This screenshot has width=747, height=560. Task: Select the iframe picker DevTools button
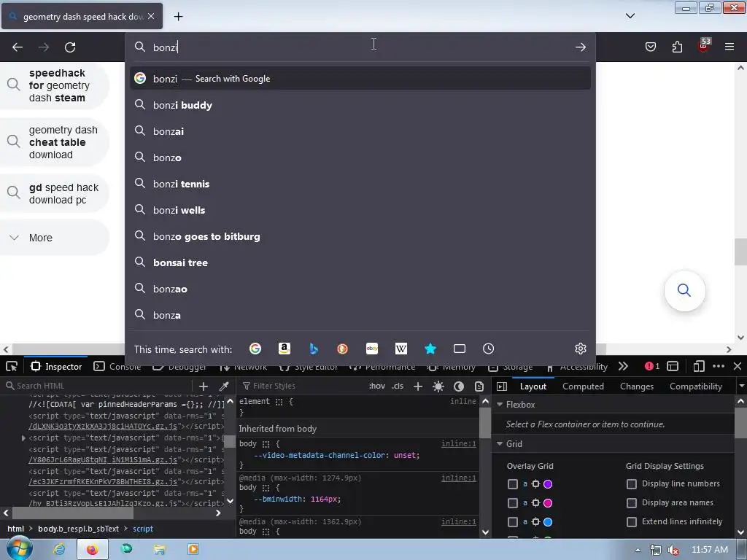pos(673,366)
